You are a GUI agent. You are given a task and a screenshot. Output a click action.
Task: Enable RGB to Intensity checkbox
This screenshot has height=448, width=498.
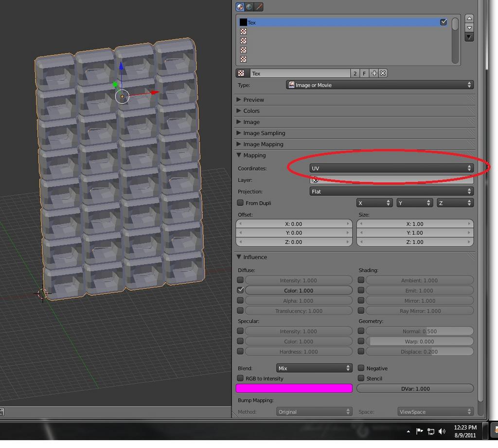[240, 378]
